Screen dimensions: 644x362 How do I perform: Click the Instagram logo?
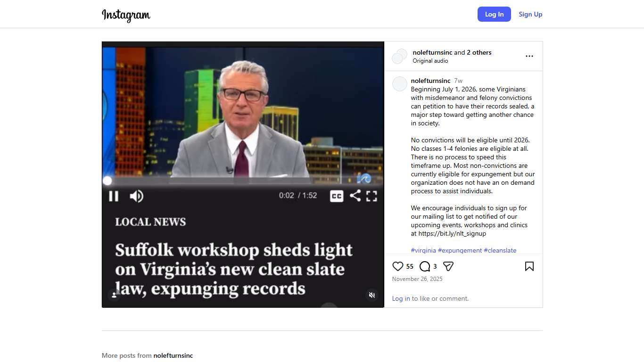click(x=126, y=15)
